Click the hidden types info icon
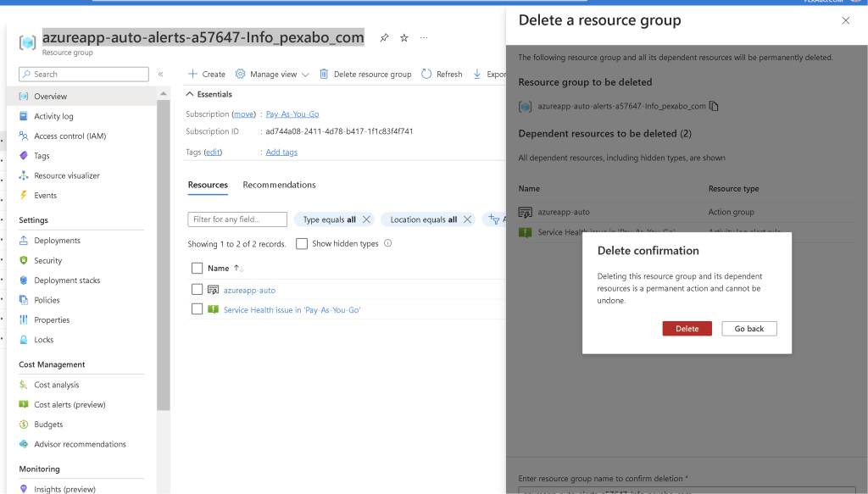The image size is (868, 494). click(x=388, y=243)
